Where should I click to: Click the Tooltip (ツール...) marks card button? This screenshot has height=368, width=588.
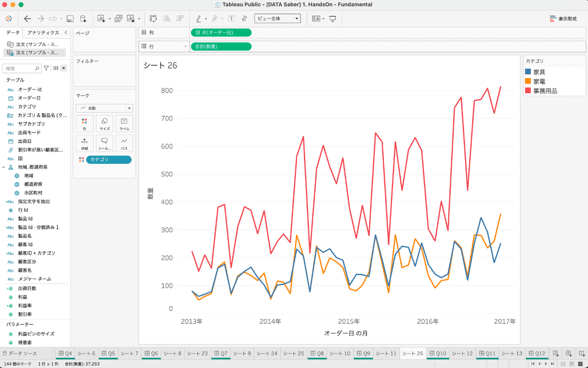pos(104,143)
